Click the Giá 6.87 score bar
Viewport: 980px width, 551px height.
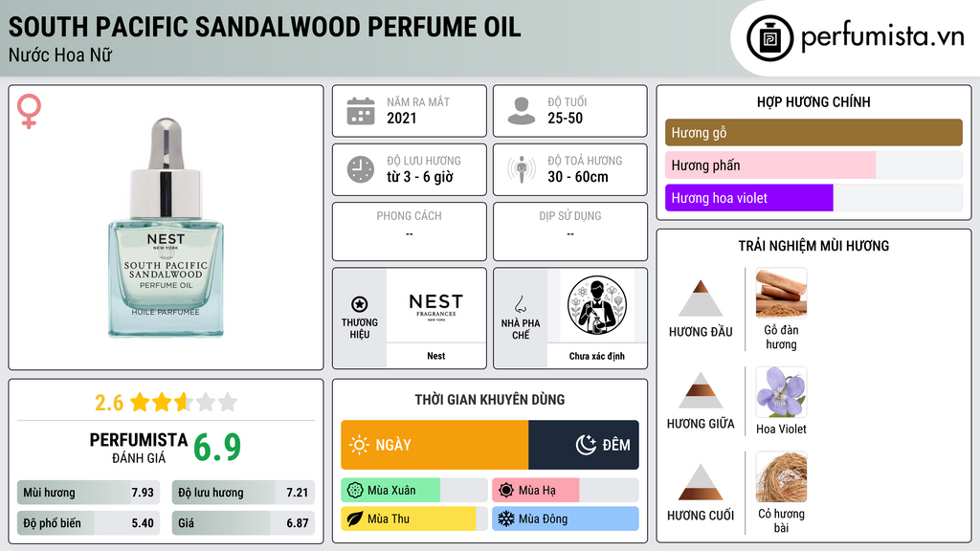pyautogui.click(x=243, y=523)
